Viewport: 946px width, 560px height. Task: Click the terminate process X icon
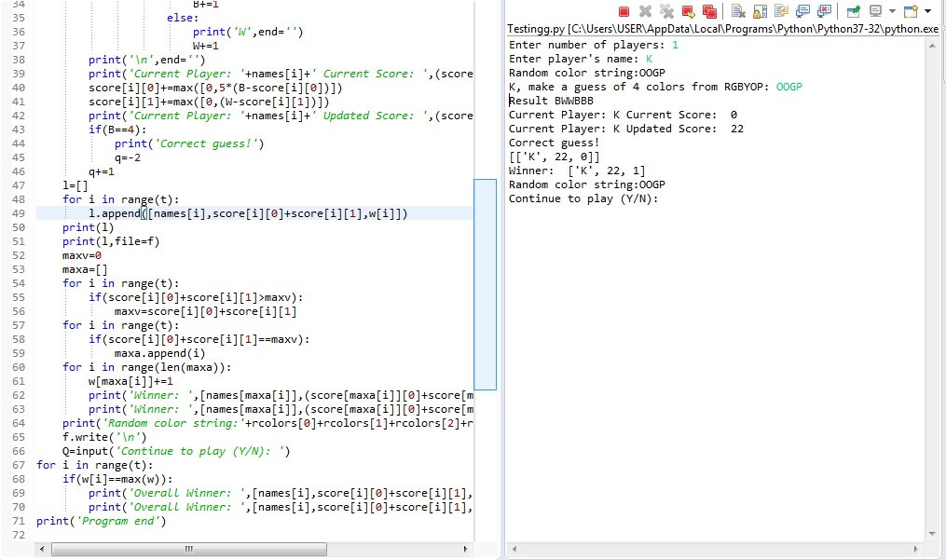pyautogui.click(x=644, y=11)
